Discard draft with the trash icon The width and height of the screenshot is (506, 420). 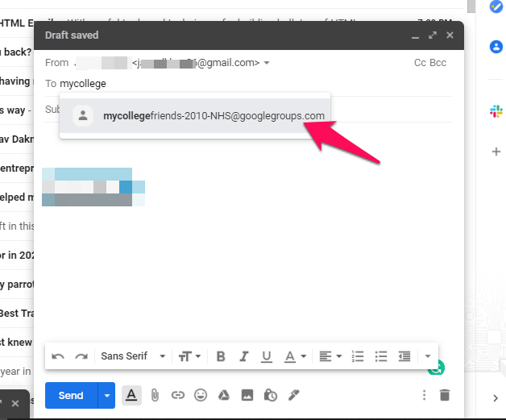445,395
